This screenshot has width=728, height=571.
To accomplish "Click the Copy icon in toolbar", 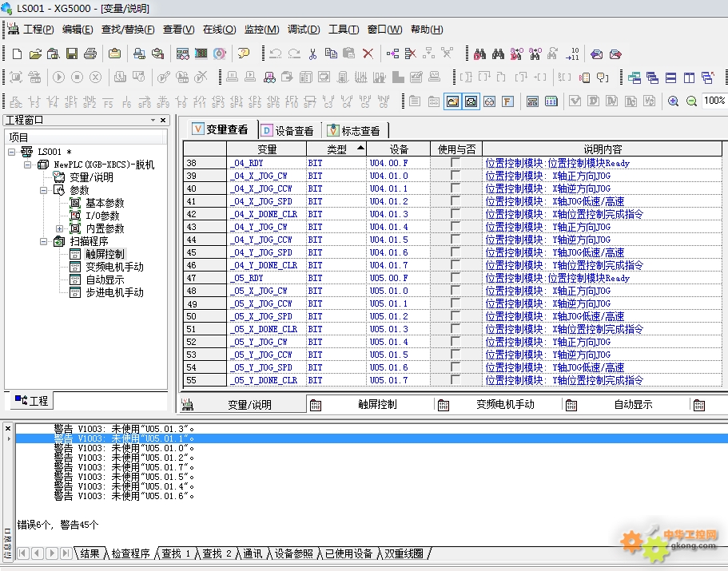I will coord(331,54).
